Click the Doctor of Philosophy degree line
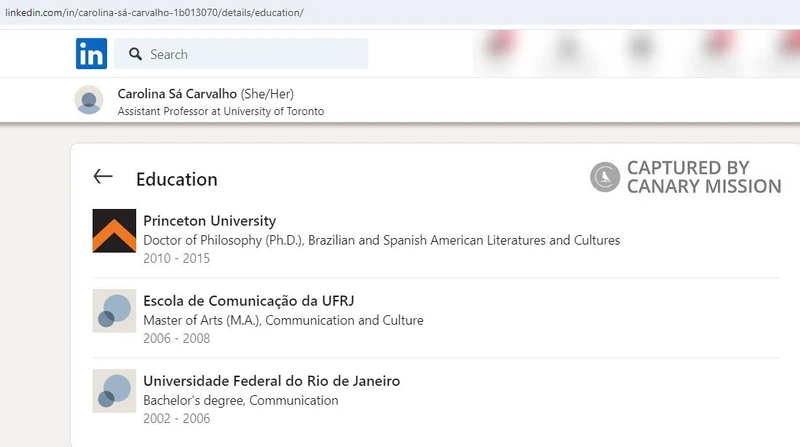Image resolution: width=800 pixels, height=447 pixels. (382, 240)
